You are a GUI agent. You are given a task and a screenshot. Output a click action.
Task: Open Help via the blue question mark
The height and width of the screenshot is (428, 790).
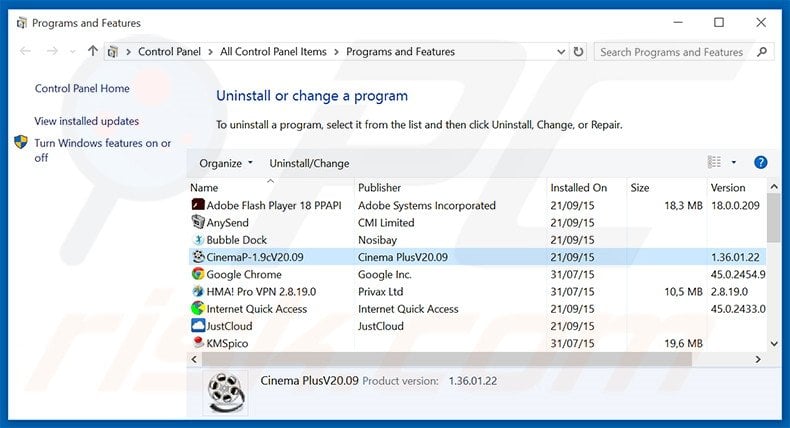(x=760, y=162)
